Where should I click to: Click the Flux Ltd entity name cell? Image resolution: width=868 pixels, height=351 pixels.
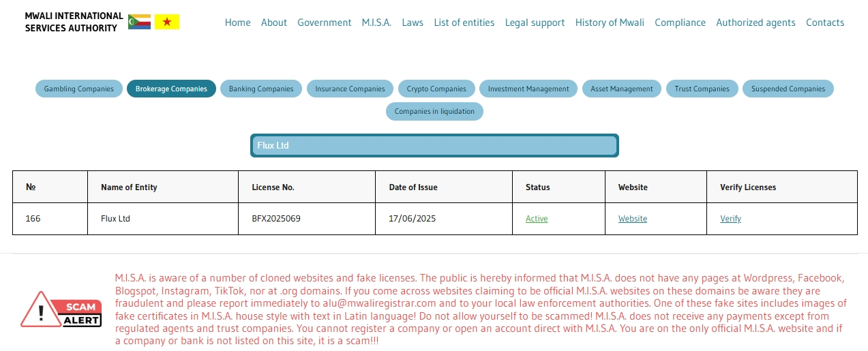pyautogui.click(x=163, y=219)
